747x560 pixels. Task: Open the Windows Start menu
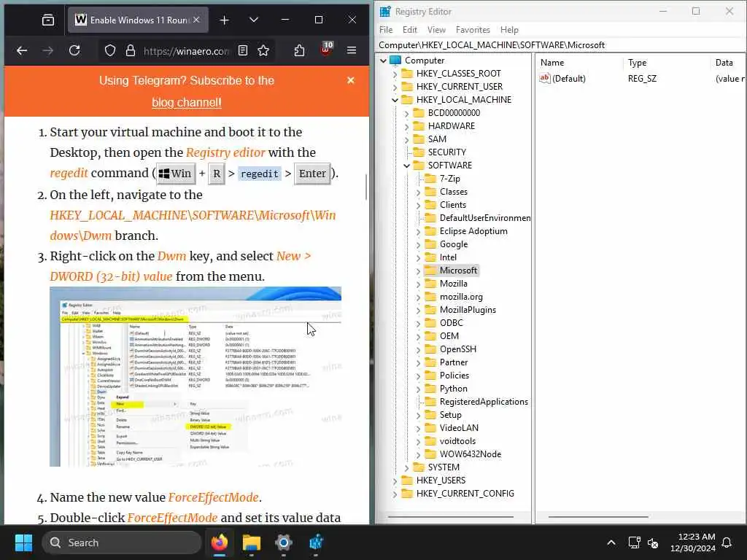tap(23, 542)
